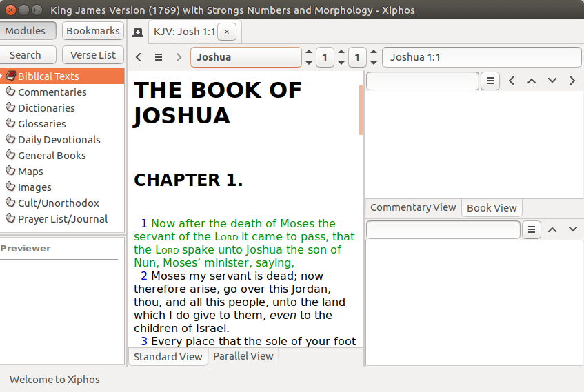This screenshot has height=392, width=584.
Task: Click the commentary pane next (right arrow) icon
Action: click(572, 81)
